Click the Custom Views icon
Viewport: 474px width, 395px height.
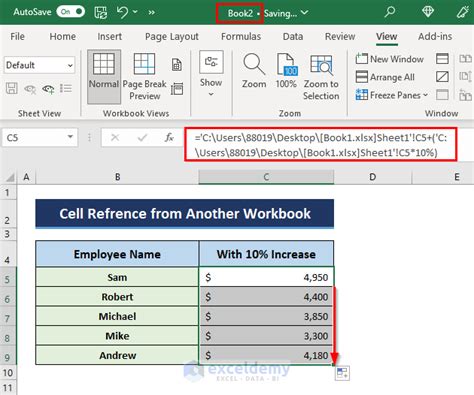(x=177, y=89)
